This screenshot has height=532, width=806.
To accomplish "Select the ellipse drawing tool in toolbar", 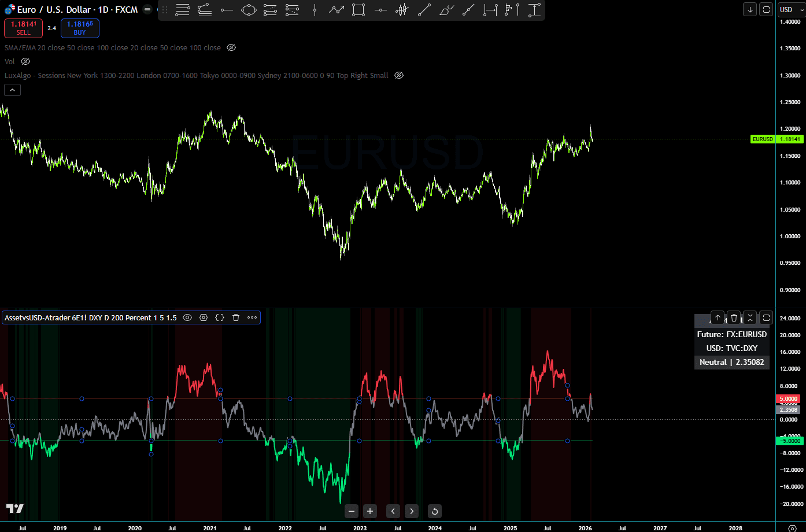I will [249, 10].
